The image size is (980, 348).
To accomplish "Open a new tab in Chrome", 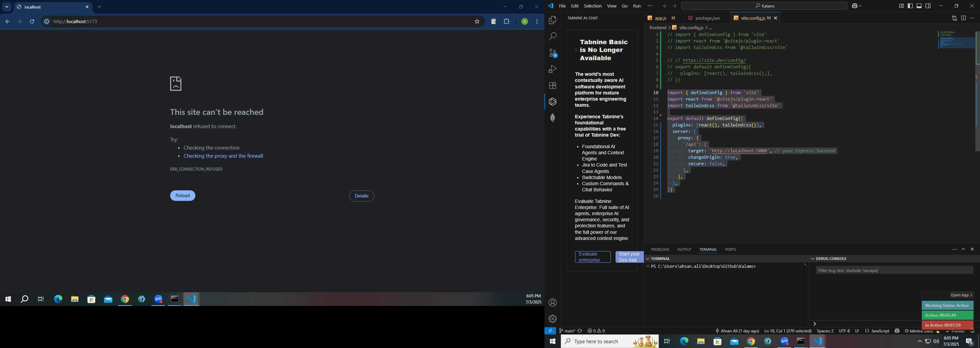I will 100,7.
